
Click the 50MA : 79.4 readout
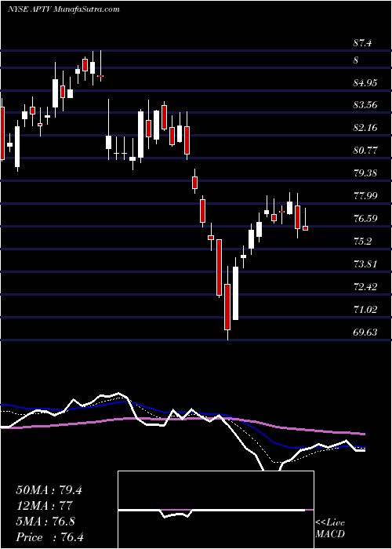[x=49, y=490]
